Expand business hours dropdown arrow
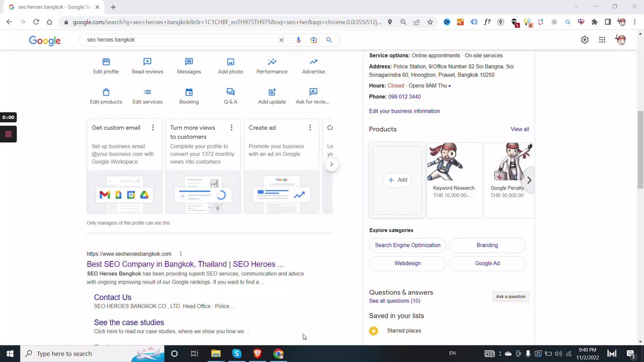This screenshot has height=362, width=644. coord(449,86)
